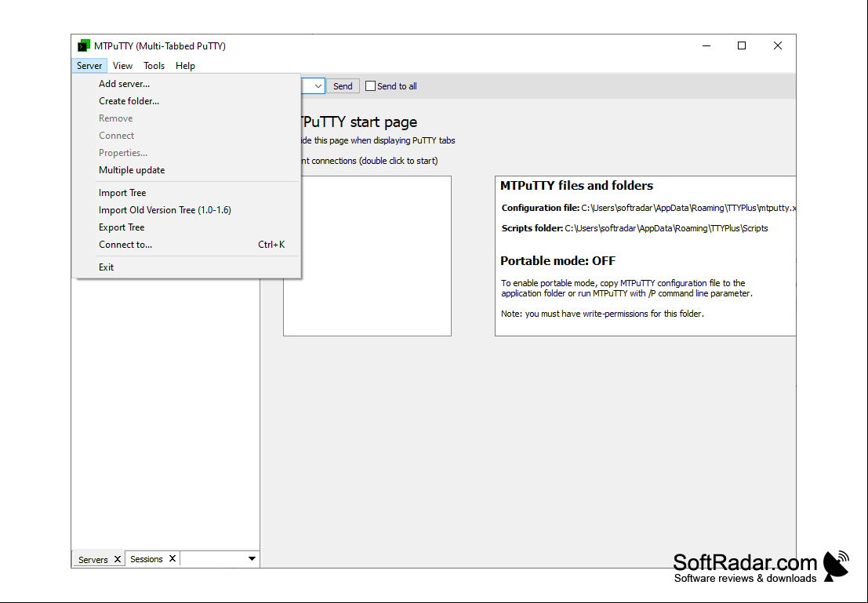
Task: Switch to the Sessions tab
Action: click(x=146, y=559)
